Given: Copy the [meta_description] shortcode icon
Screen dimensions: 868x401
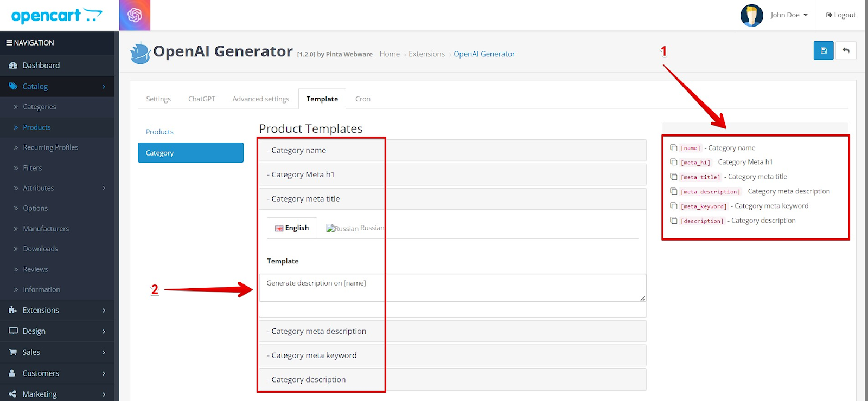Looking at the screenshot, I should coord(674,191).
